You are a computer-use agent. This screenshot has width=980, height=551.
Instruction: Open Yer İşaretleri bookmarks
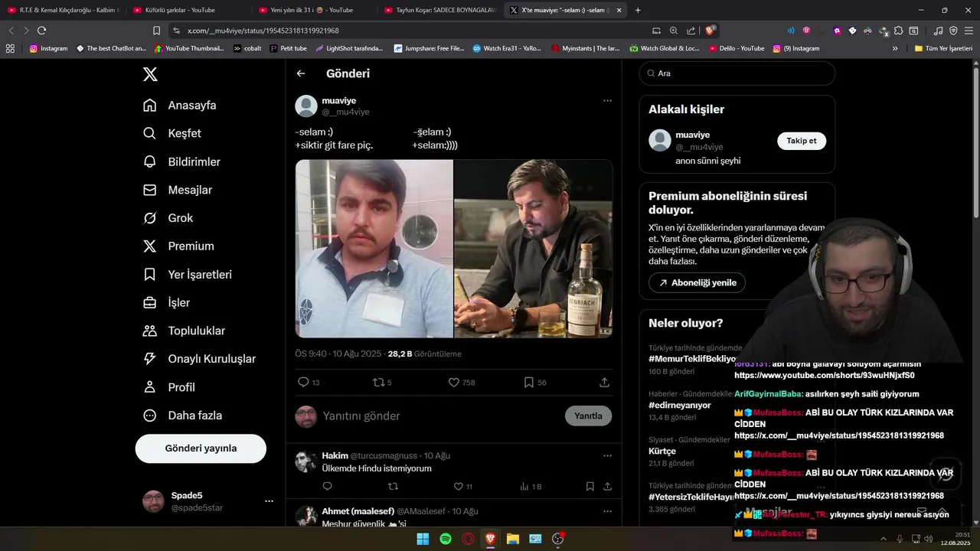(187, 274)
